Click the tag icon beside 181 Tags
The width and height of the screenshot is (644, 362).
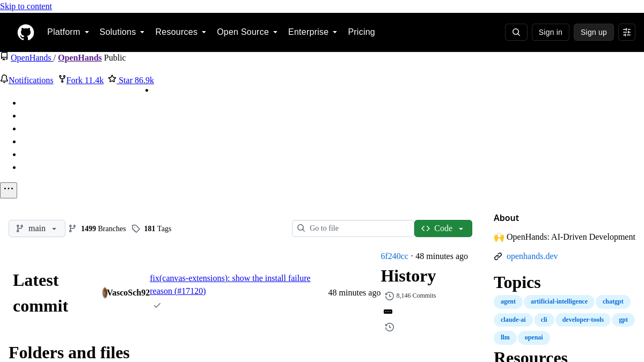coord(136,228)
